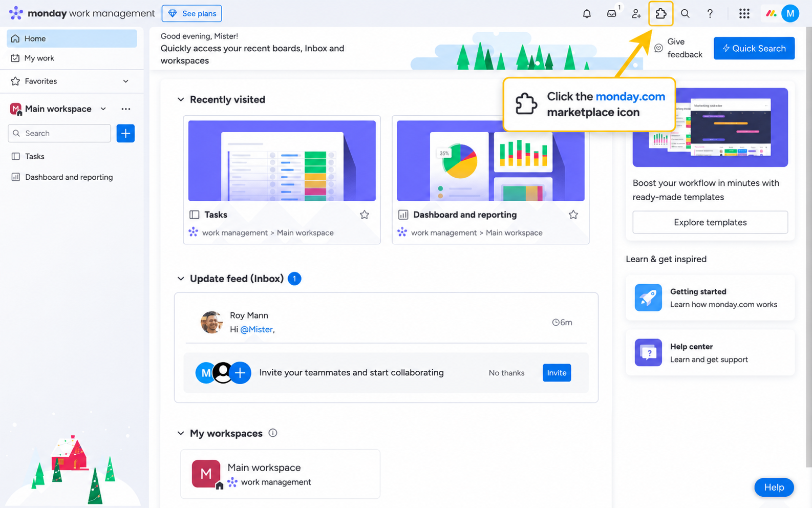Screen dimensions: 812x508
Task: Click the See plans button
Action: tap(191, 14)
